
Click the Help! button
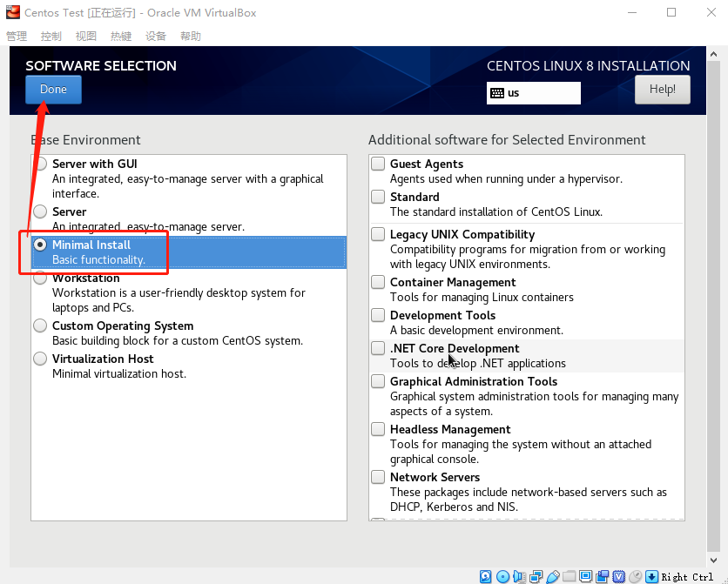click(663, 89)
